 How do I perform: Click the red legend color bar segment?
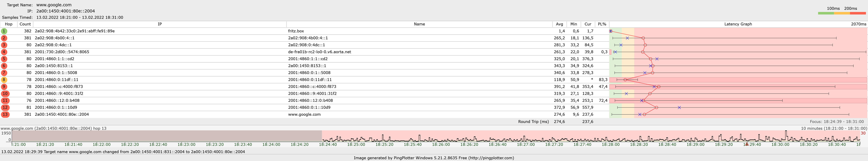(x=858, y=13)
